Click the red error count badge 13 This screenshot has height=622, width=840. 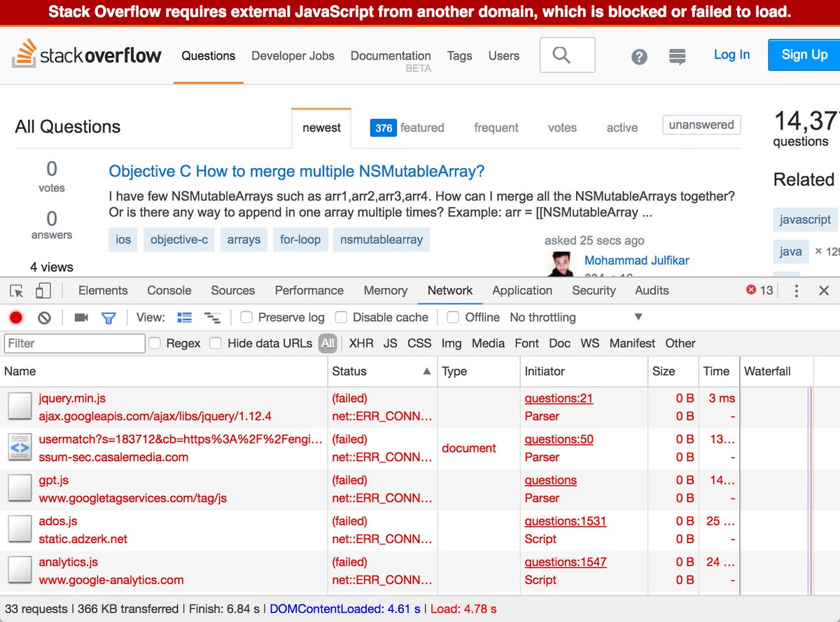coord(759,291)
